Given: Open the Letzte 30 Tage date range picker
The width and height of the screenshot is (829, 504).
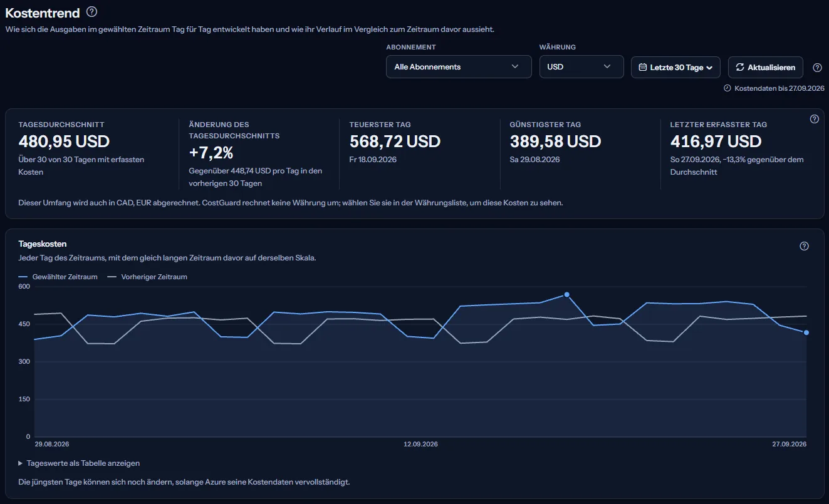Looking at the screenshot, I should click(675, 68).
